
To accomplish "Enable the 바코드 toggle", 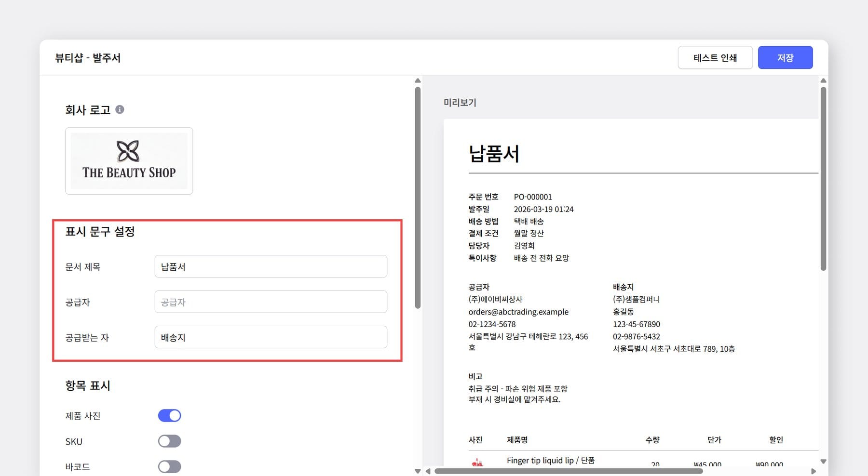I will tap(169, 466).
